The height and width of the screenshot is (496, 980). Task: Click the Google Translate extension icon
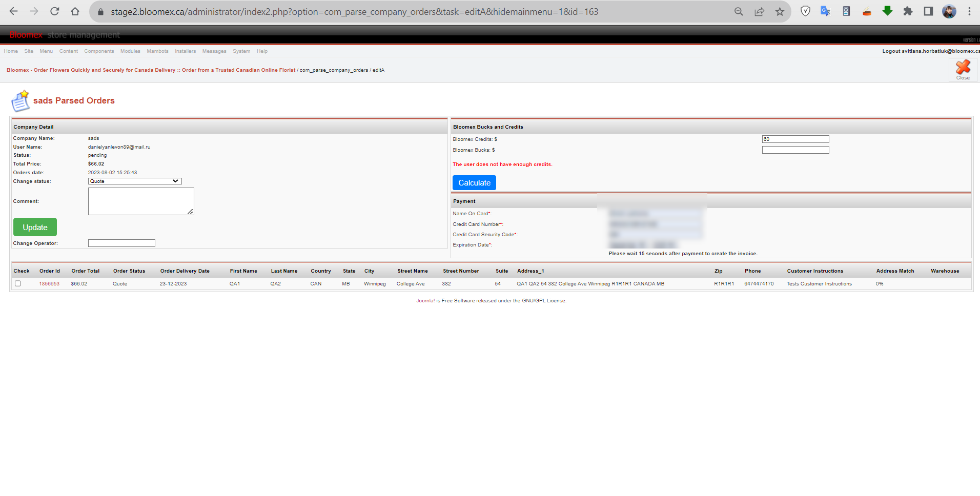(x=825, y=11)
